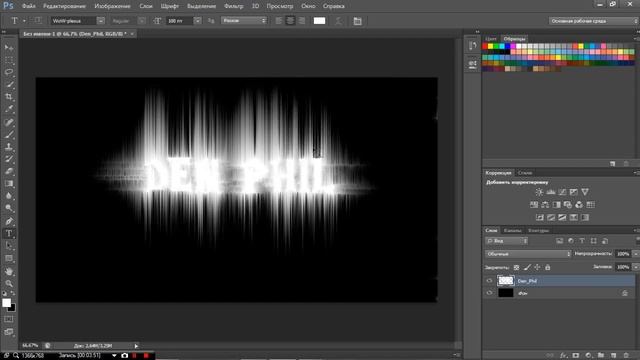Viewport: 640px width, 360px height.
Task: Toggle lock layer position
Action: [537, 267]
